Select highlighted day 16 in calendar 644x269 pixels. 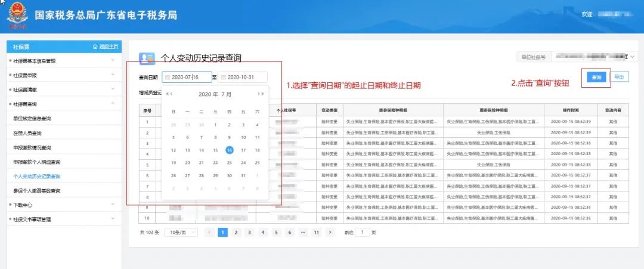(x=229, y=150)
